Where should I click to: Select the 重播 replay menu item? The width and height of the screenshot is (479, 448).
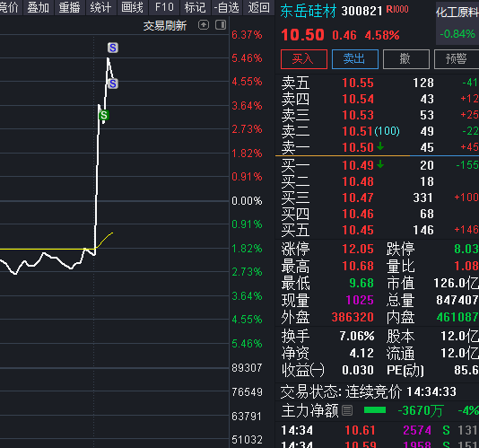69,7
